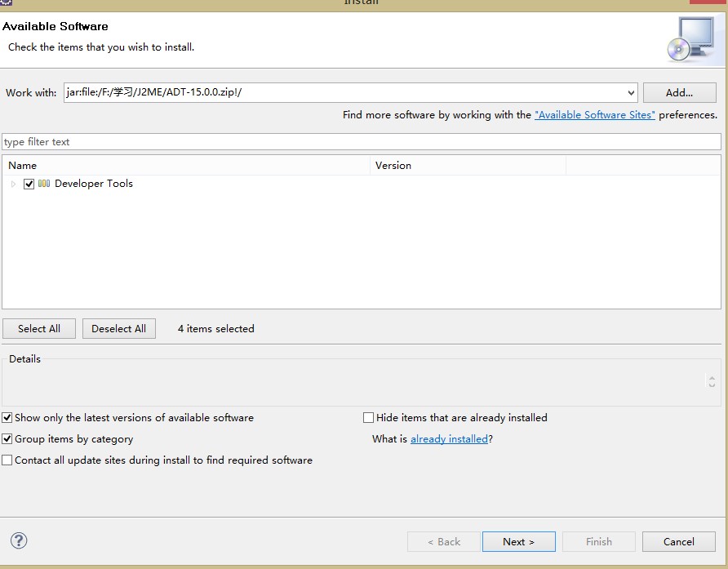Click the Next button
Screen dimensions: 728x569
(518, 541)
